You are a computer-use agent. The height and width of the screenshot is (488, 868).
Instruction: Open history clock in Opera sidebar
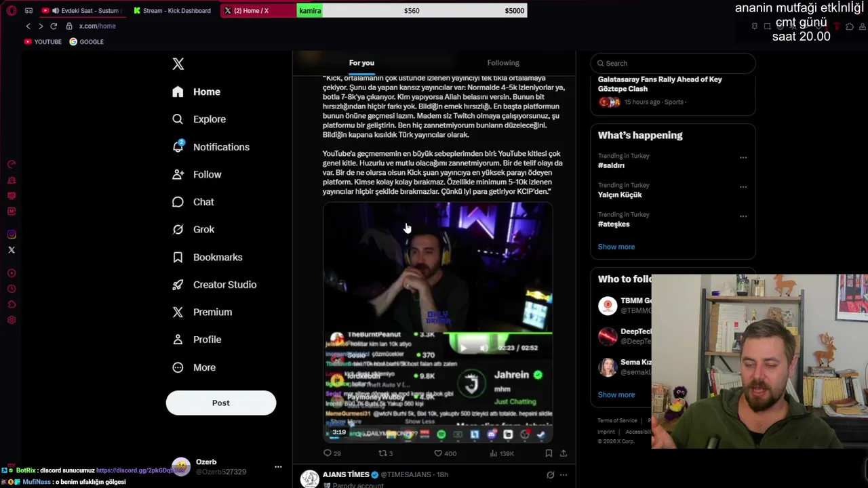(12, 289)
